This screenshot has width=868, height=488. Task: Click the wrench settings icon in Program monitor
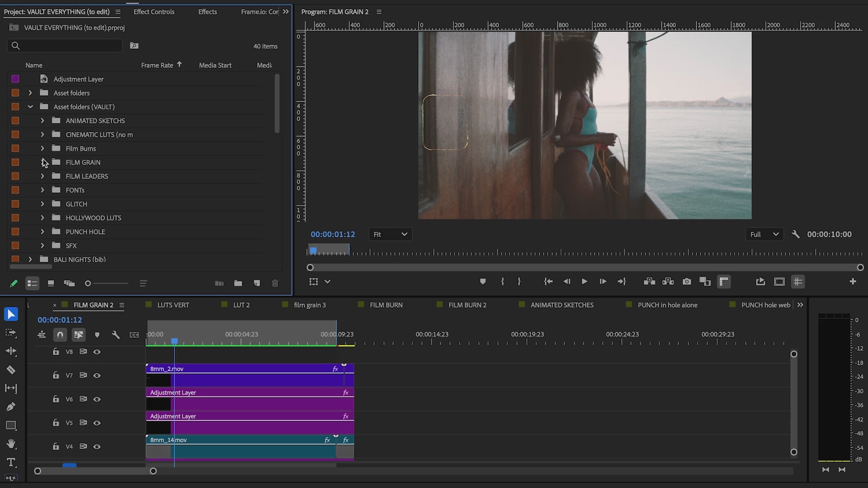(x=796, y=234)
